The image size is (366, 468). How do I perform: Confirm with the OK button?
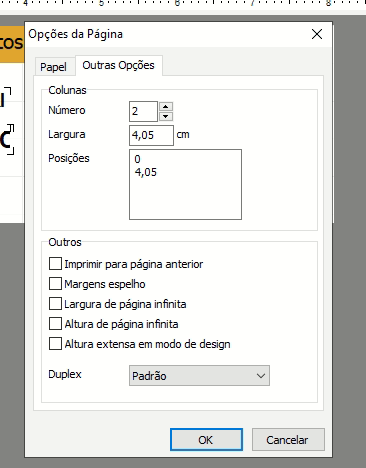206,440
